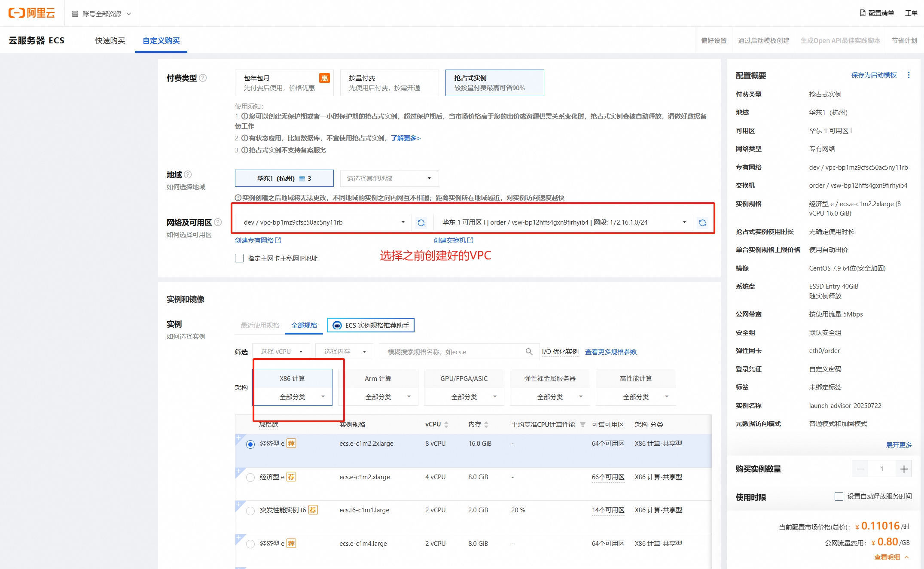Viewport: 924px width, 569px height.
Task: Open 选择 vCPU filter dropdown
Action: pos(281,352)
